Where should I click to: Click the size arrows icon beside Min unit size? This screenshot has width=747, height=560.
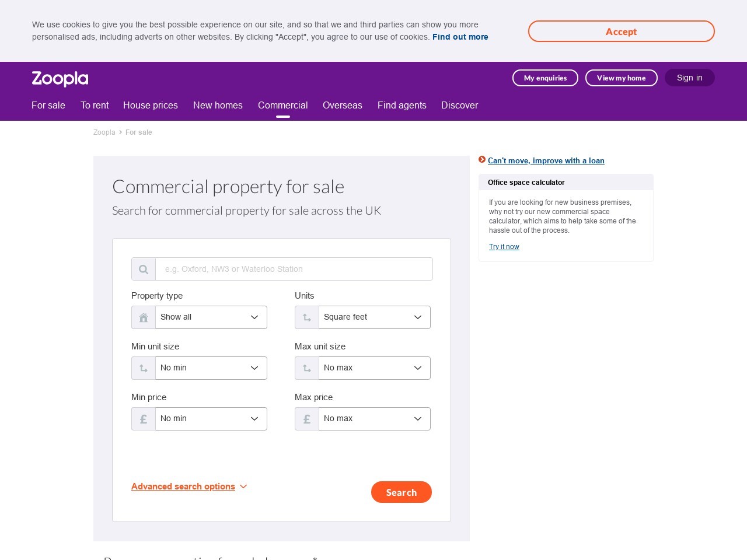(x=143, y=367)
